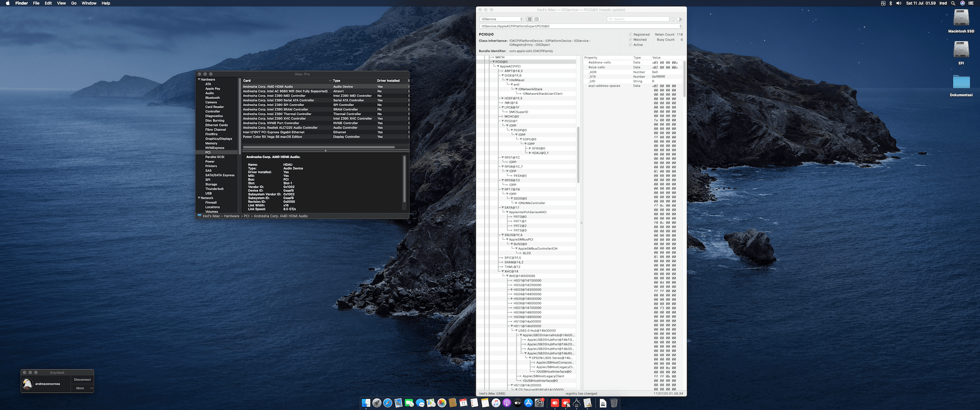Open the IOService plane dropdown
This screenshot has width=980, height=410.
click(x=502, y=19)
